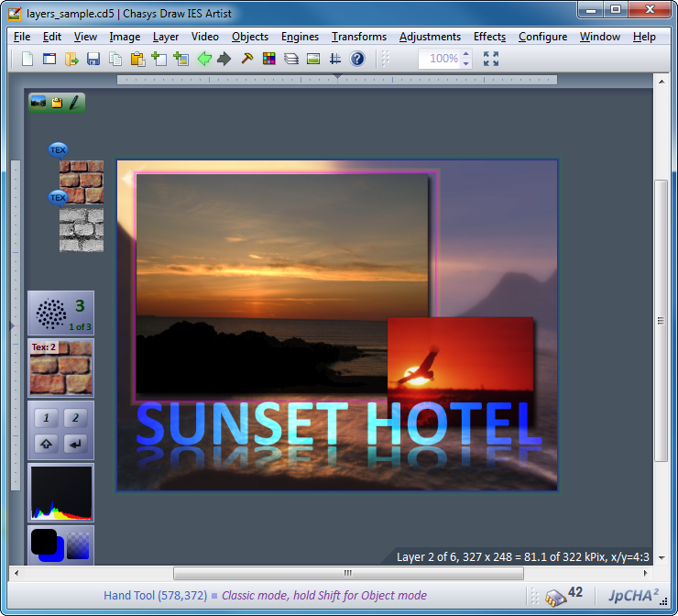Select the brush size dots panel
Screen dimensions: 678x616
coord(60,313)
